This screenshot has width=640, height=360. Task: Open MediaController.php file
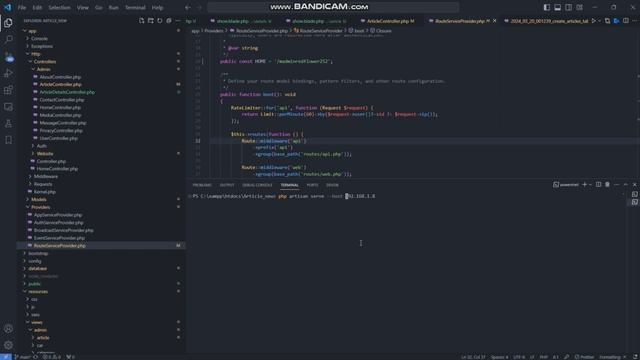point(60,115)
